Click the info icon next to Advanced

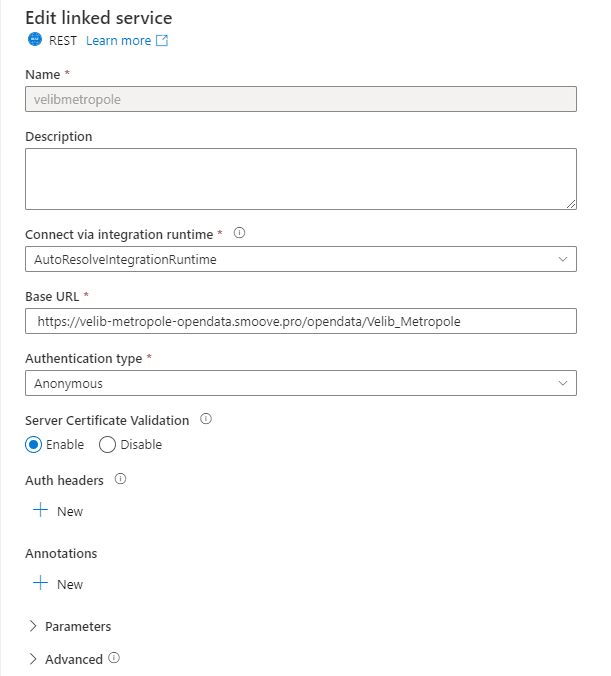point(114,658)
